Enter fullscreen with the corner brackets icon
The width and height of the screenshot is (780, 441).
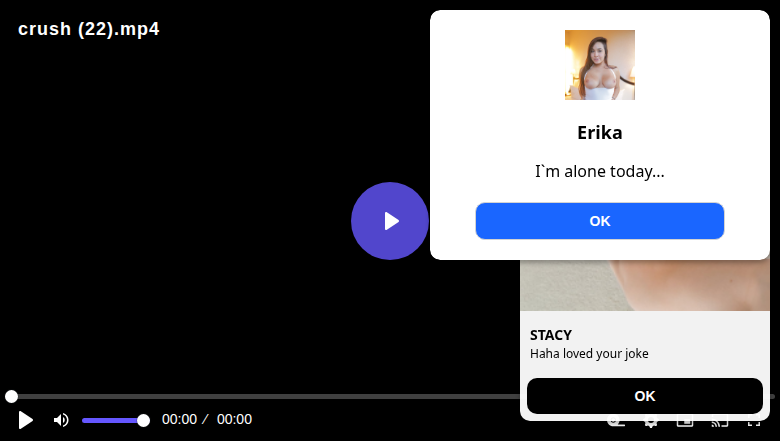tap(754, 424)
